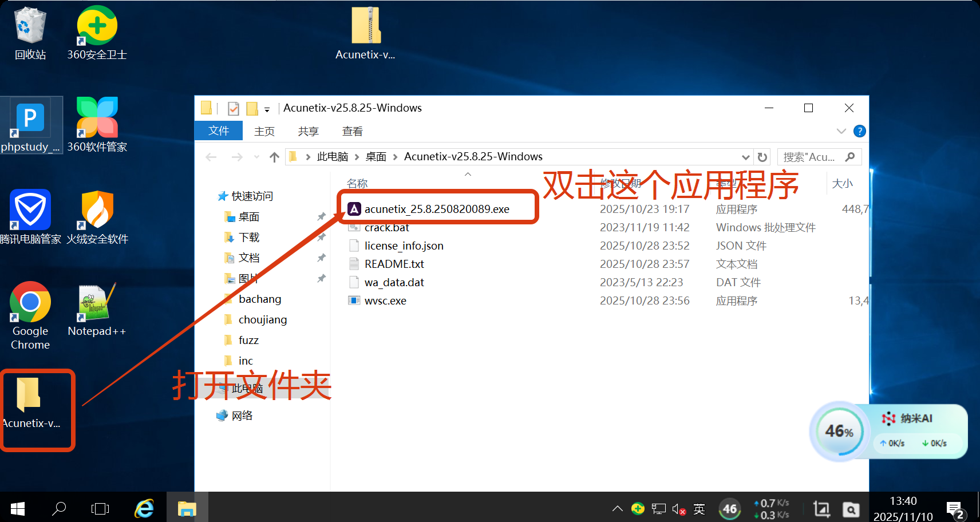Select the bachang folder in navigation pane
980x522 pixels.
(x=259, y=299)
